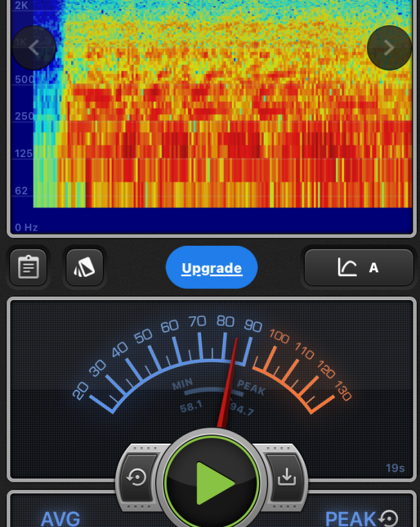Select the AVG readout label
Screen dimensions: 420x527
61,519
